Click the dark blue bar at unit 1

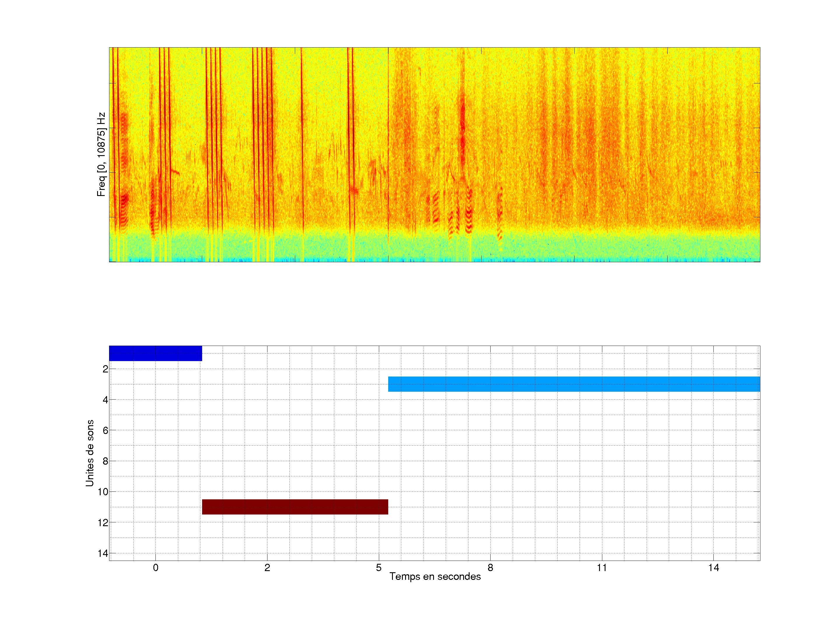click(x=155, y=353)
